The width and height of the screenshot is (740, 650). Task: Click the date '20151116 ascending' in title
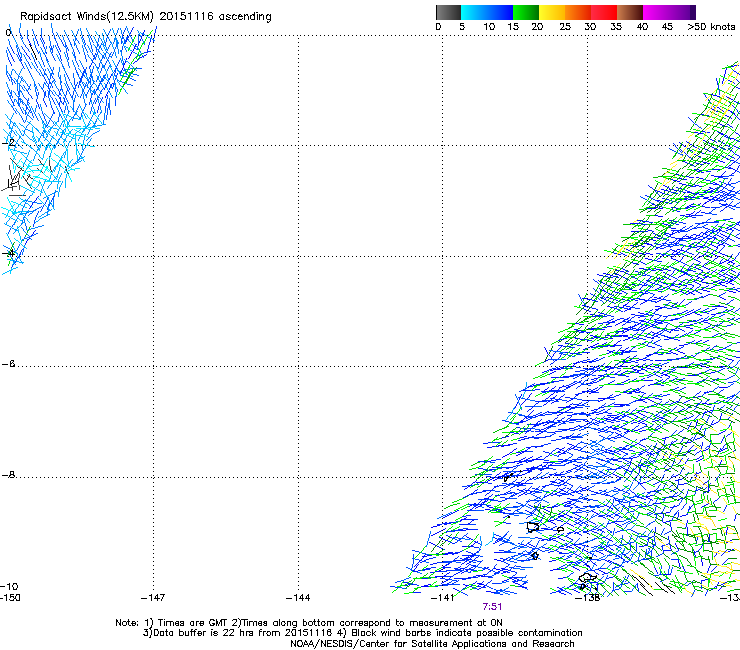click(215, 17)
